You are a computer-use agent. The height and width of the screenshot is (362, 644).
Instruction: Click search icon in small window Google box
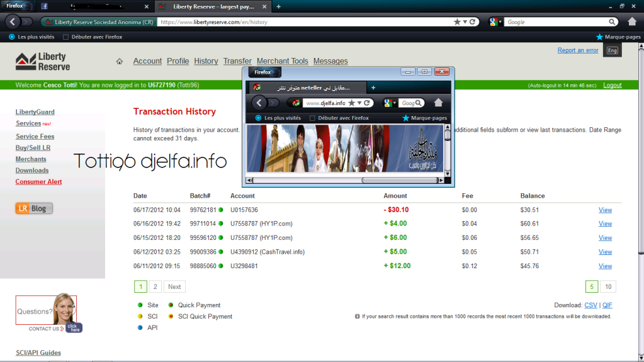pyautogui.click(x=418, y=103)
